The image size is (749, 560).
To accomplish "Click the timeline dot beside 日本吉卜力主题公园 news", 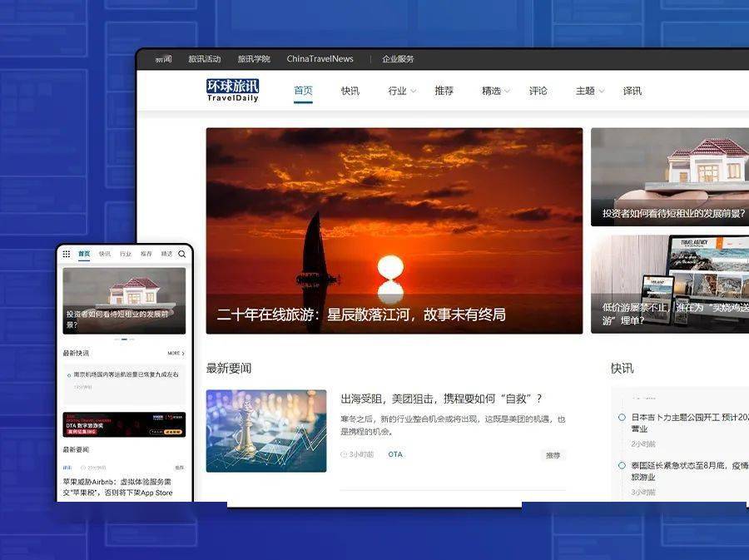I will click(622, 417).
